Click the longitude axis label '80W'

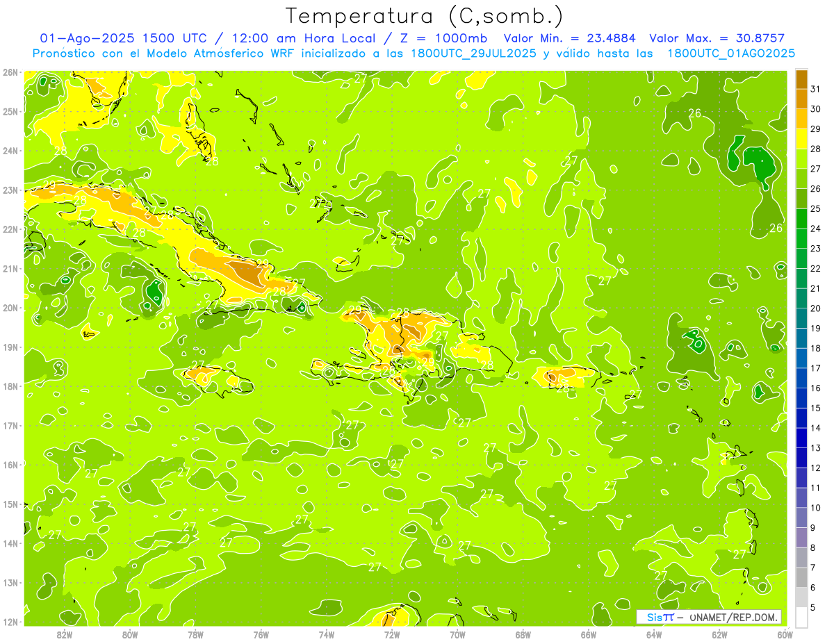(x=130, y=634)
